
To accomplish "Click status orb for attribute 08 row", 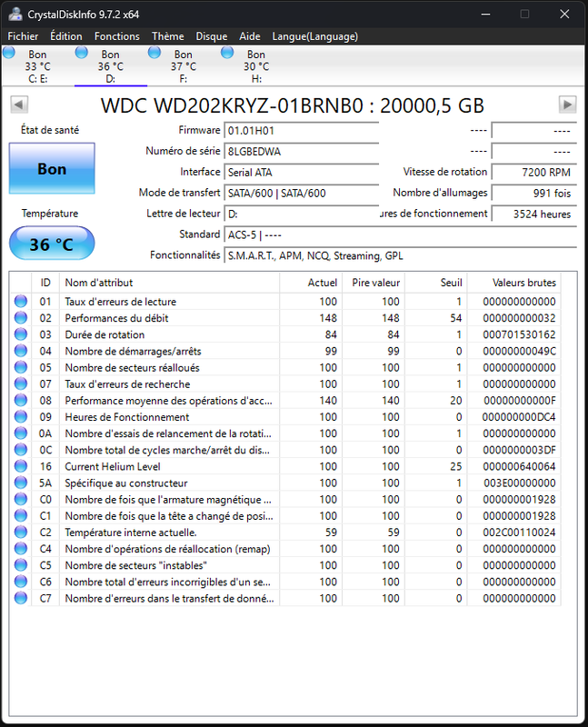I will click(21, 400).
